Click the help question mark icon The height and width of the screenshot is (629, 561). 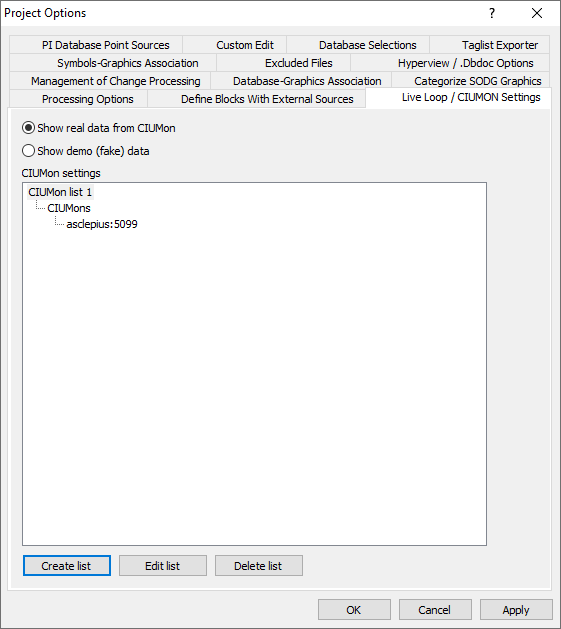[x=492, y=13]
